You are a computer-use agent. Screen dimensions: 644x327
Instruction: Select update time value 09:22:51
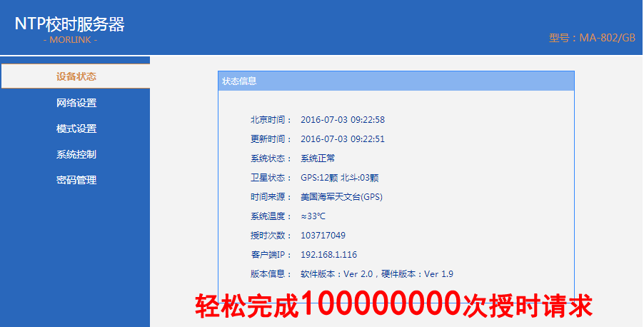click(x=343, y=139)
